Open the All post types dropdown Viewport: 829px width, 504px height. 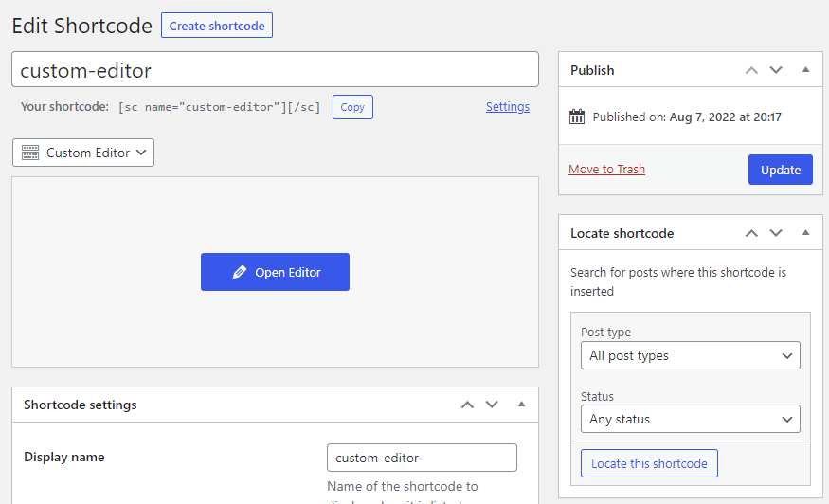click(x=690, y=355)
